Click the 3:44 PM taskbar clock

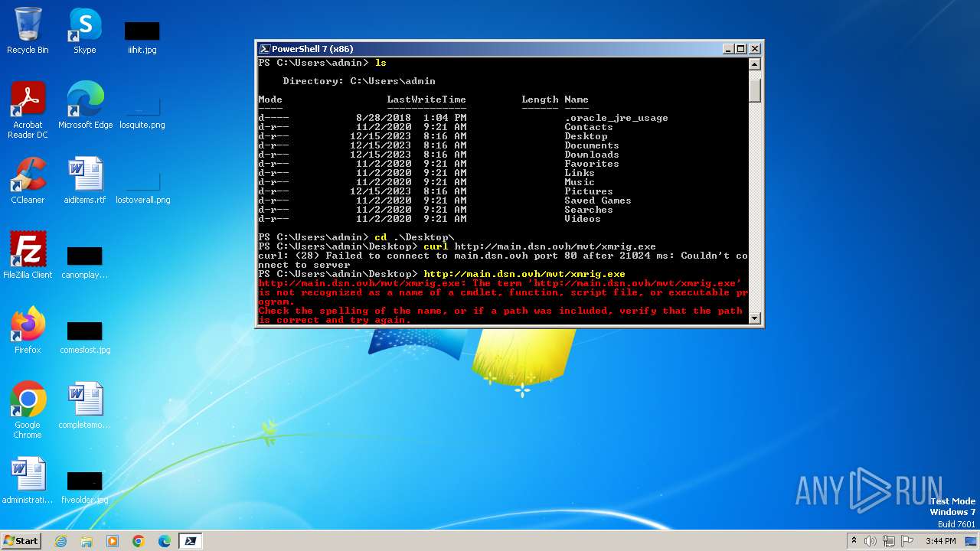click(x=940, y=541)
